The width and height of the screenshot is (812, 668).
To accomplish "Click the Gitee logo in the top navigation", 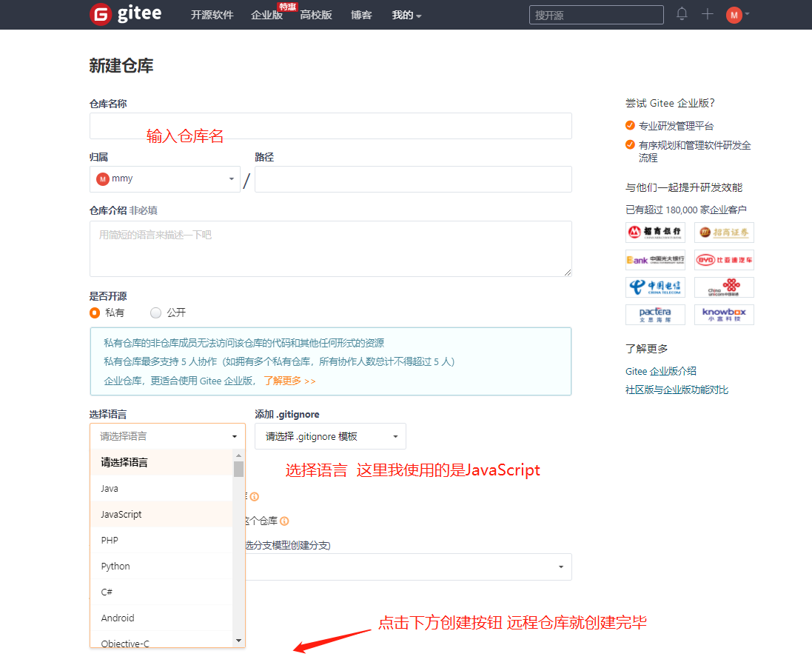I will click(124, 14).
